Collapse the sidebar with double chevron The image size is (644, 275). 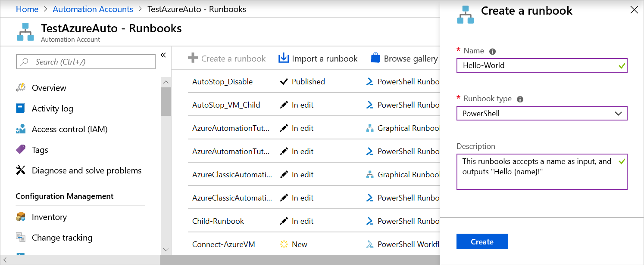163,55
